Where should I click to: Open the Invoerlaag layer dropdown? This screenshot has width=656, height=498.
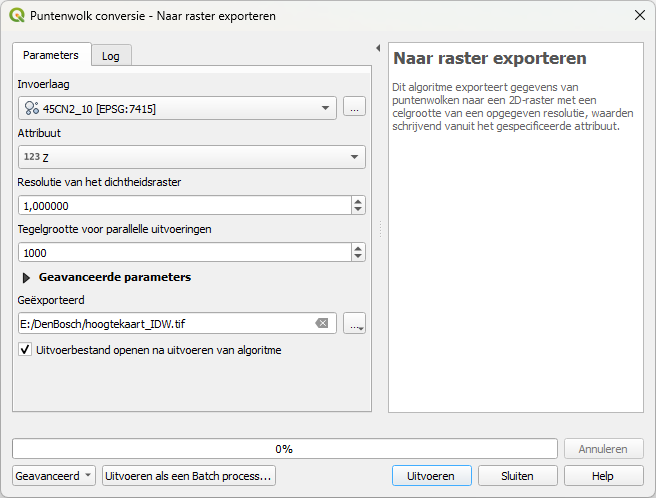327,108
